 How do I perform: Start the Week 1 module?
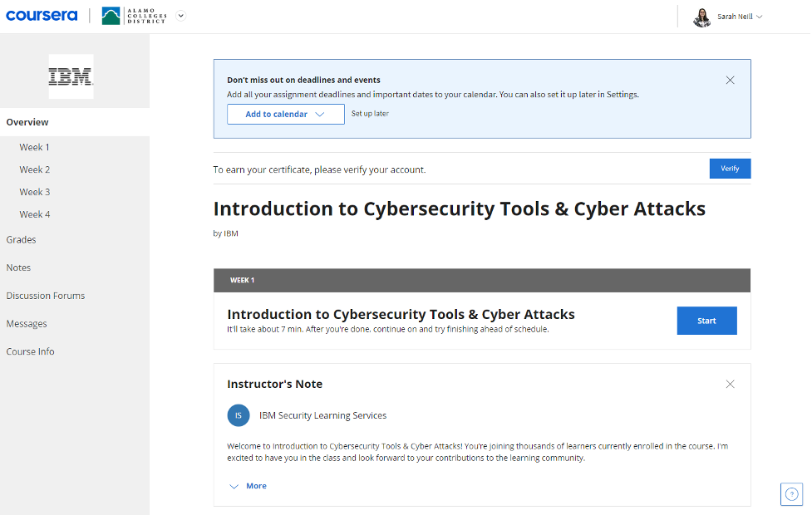pyautogui.click(x=706, y=321)
